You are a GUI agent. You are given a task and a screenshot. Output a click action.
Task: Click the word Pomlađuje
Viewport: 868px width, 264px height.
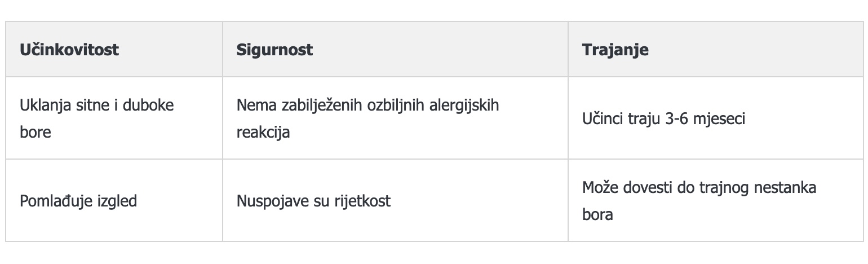pos(60,201)
